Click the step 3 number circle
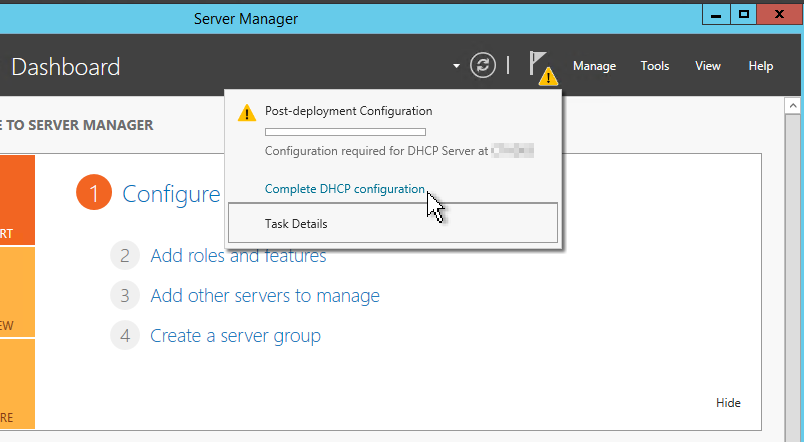 click(125, 295)
